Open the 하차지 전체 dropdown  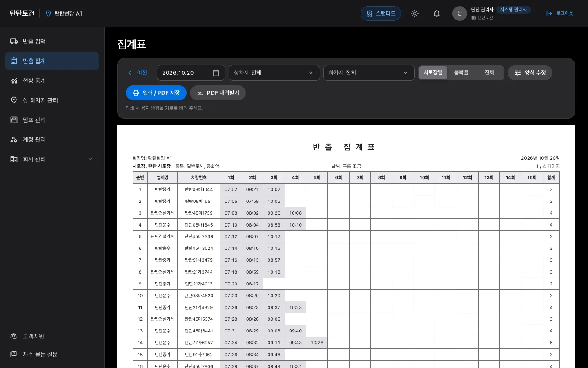[369, 73]
